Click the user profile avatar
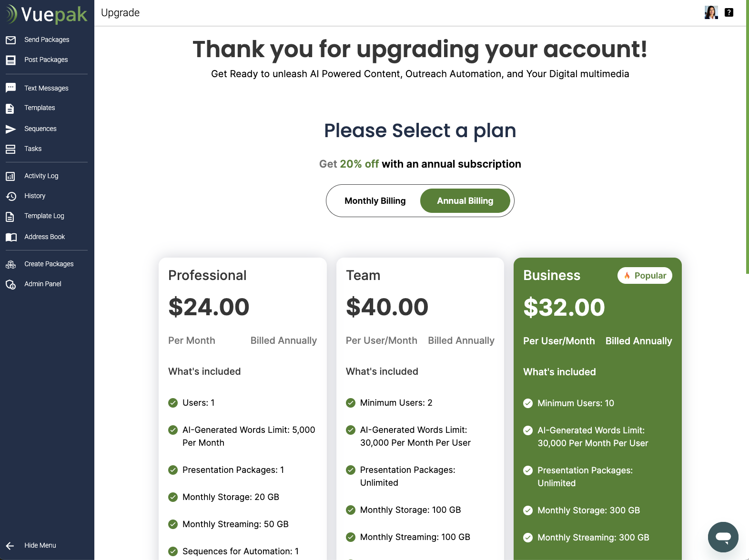Image resolution: width=749 pixels, height=560 pixels. (711, 12)
